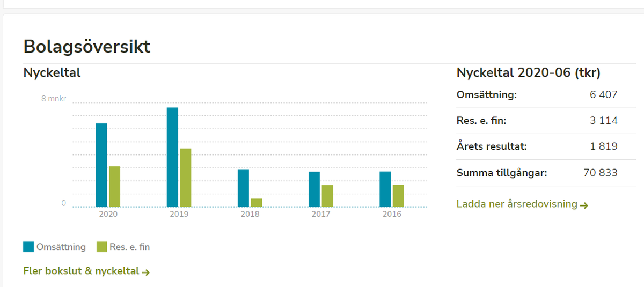
Task: Click the Res. e. fin value 3 114
Action: pos(604,121)
